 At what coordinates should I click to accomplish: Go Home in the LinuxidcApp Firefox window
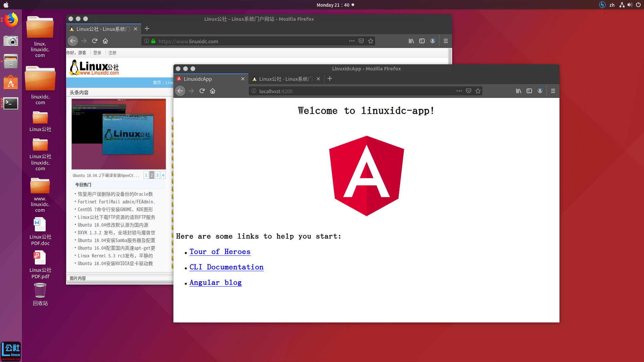point(213,91)
